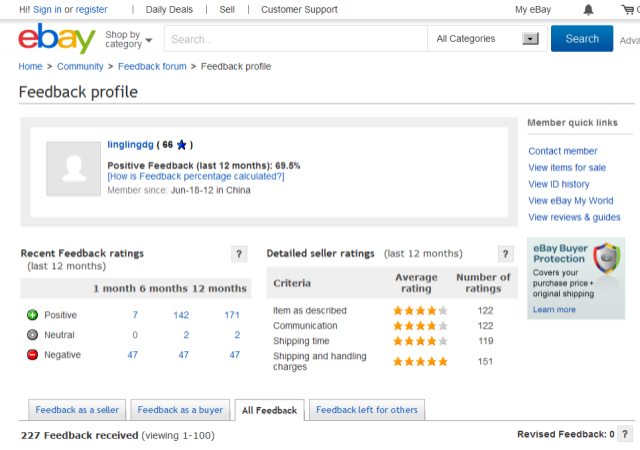Open the shopping cart icon

[627, 9]
